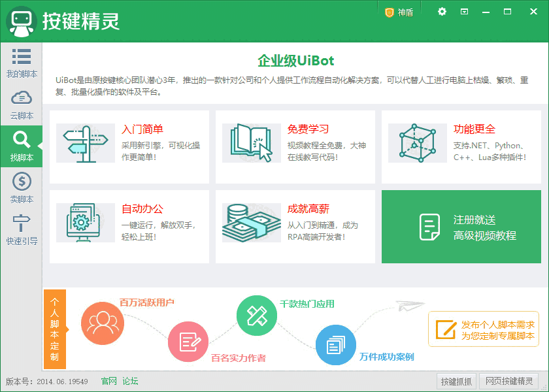The image size is (549, 392).
Task: Open the 我的脚本 list icon in sidebar
Action: point(22,56)
